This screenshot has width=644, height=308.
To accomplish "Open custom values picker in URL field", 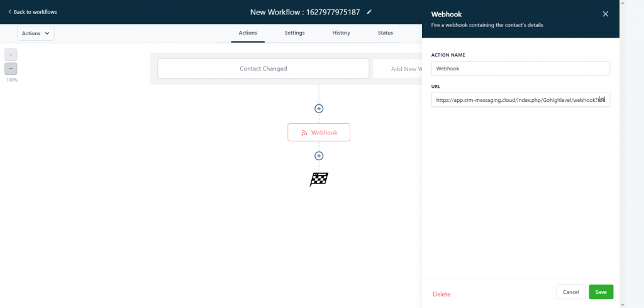I will pyautogui.click(x=602, y=99).
